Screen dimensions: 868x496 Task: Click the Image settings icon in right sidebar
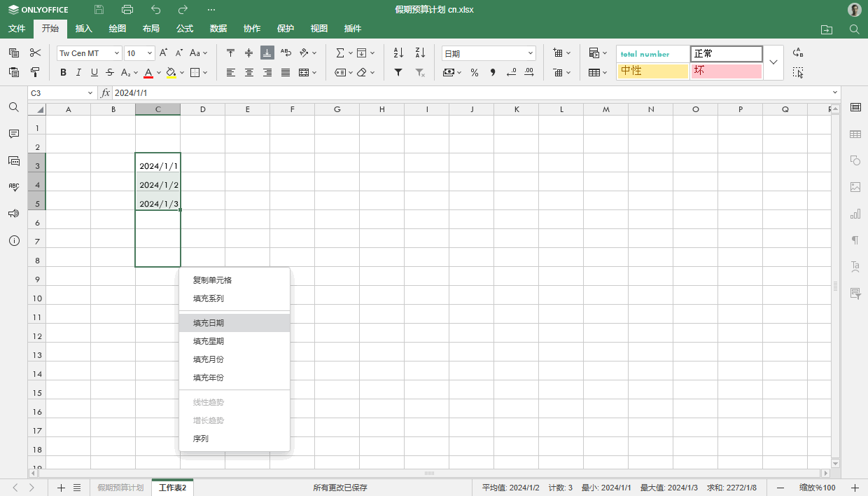point(855,187)
